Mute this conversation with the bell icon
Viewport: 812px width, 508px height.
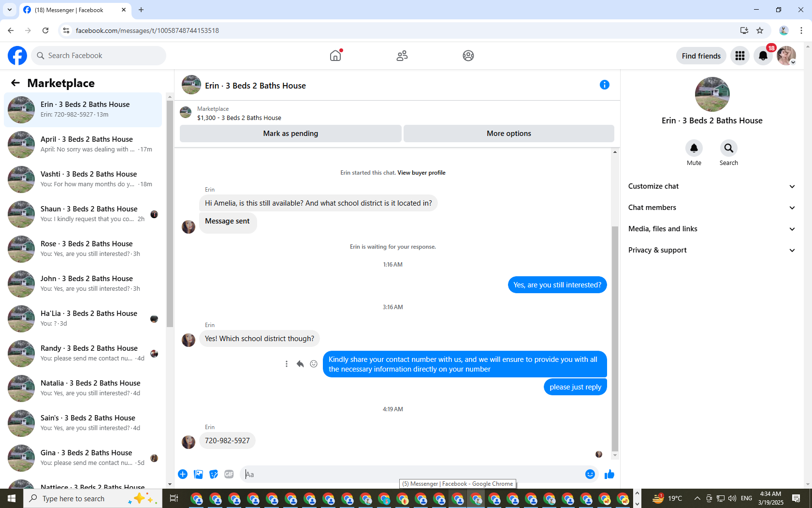[694, 148]
